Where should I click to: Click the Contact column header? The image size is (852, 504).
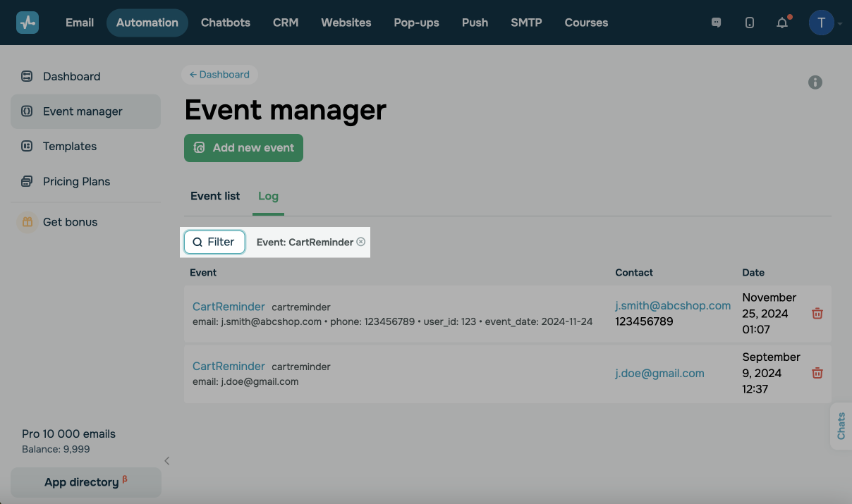(634, 273)
